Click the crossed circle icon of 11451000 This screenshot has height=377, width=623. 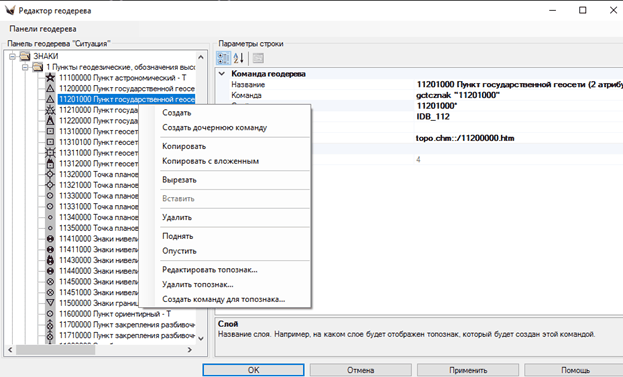50,292
